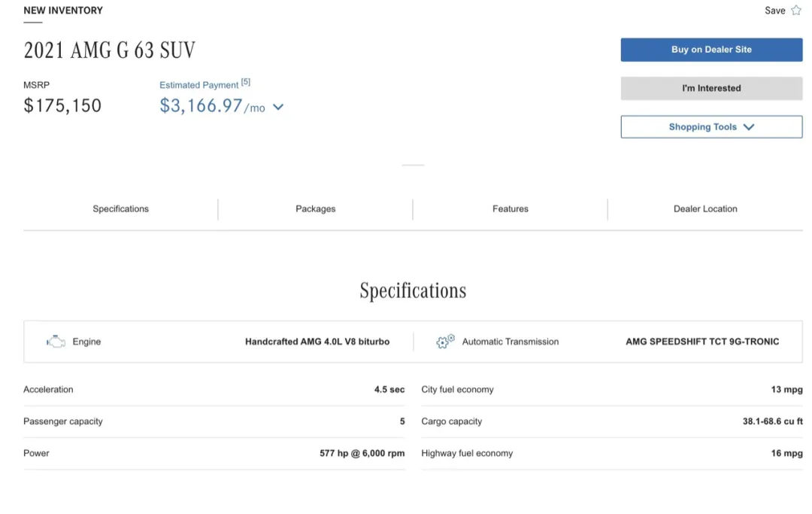
Task: Click the Power label
Action: pos(36,453)
